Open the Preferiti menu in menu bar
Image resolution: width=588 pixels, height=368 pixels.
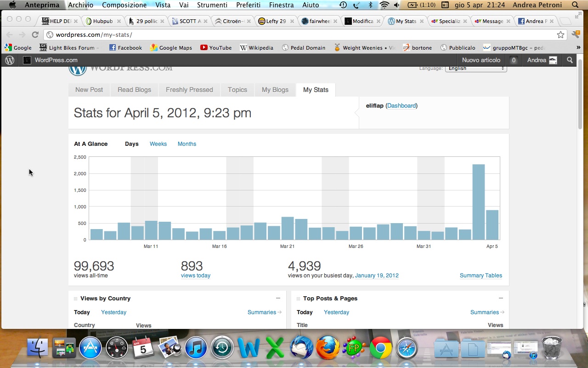[x=248, y=5]
